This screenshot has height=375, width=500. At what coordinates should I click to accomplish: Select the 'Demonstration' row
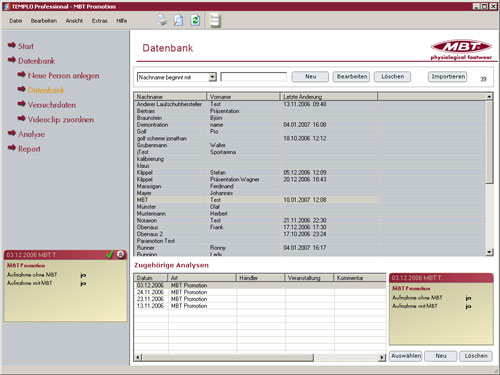pos(256,124)
